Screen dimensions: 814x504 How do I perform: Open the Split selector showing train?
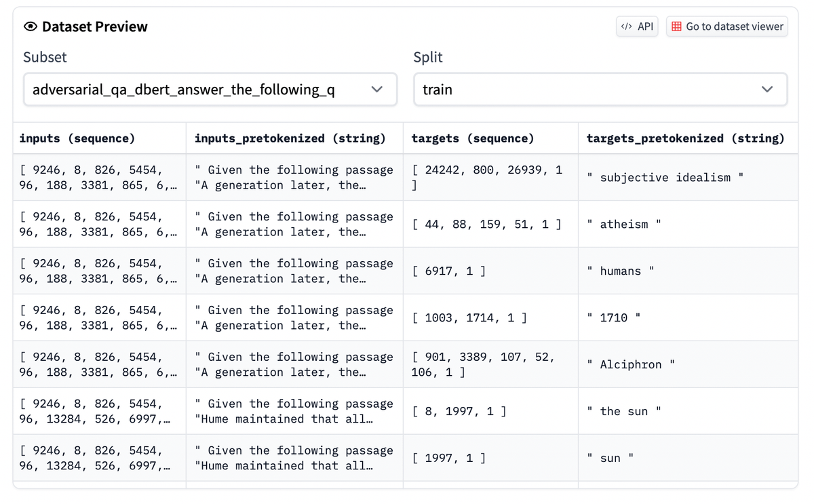tap(600, 89)
